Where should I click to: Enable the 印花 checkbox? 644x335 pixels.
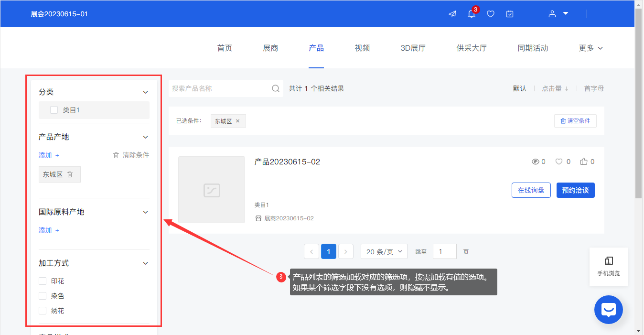[x=43, y=281]
